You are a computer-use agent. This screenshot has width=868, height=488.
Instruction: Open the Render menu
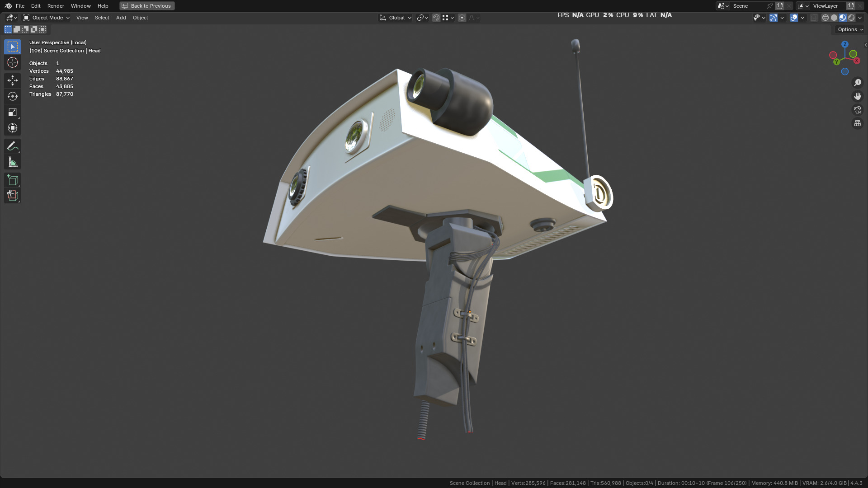pyautogui.click(x=56, y=6)
